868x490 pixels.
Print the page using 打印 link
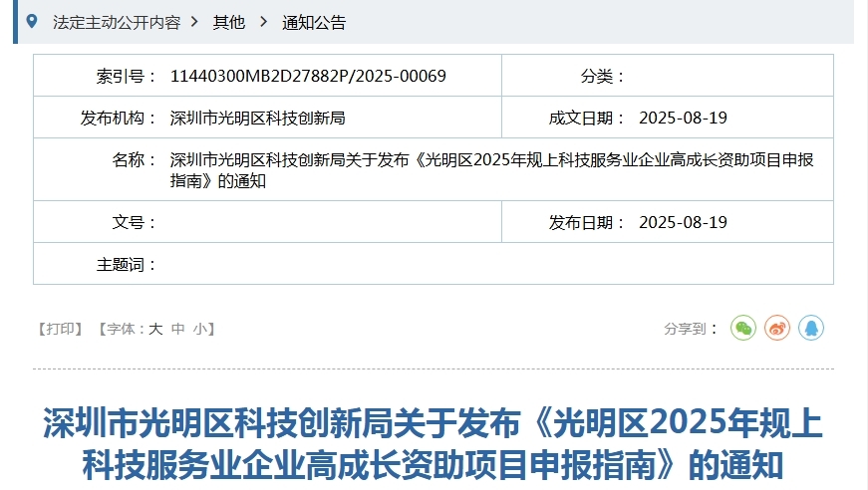click(61, 329)
